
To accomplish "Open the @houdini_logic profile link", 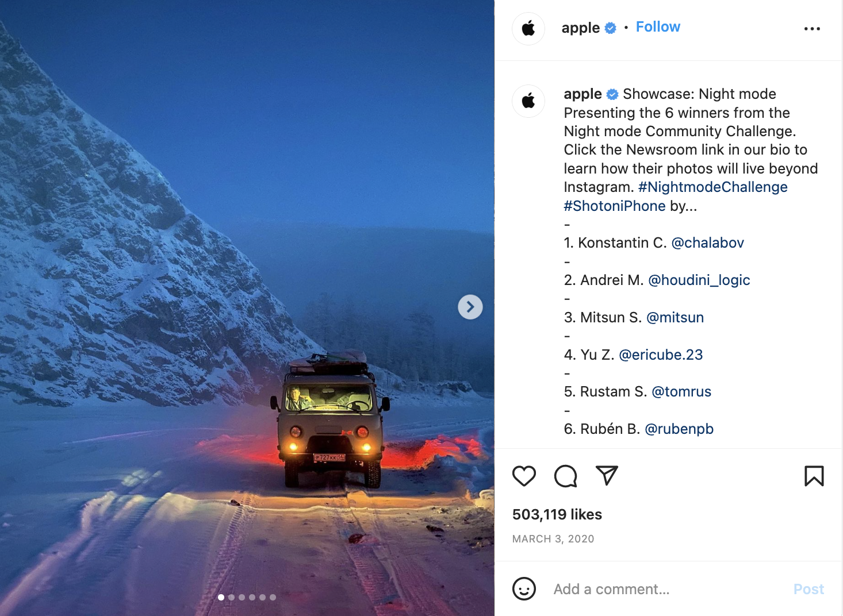I will point(699,280).
